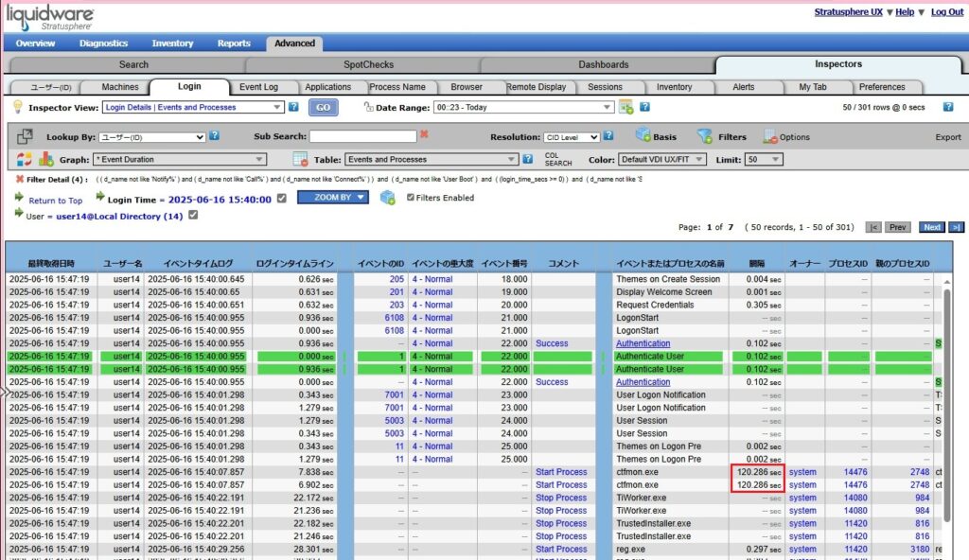The height and width of the screenshot is (560, 969).
Task: Click the COL SEARCH control
Action: coord(557,160)
